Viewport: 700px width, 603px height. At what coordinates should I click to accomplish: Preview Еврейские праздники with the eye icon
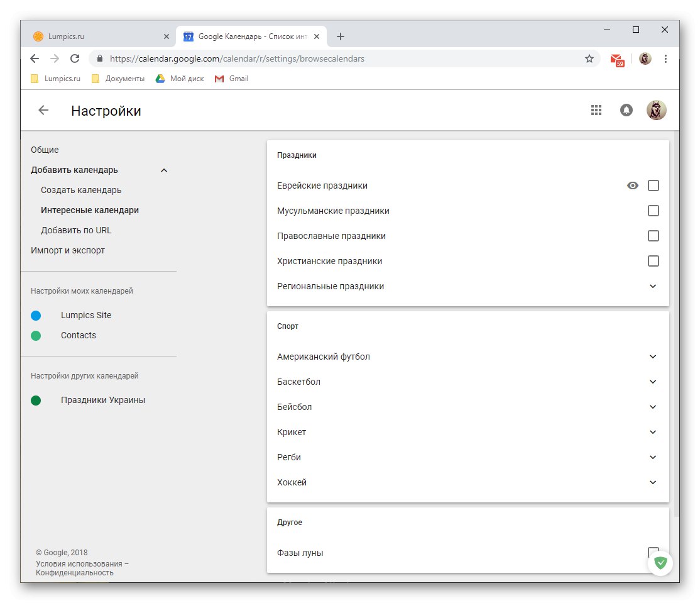(x=633, y=185)
